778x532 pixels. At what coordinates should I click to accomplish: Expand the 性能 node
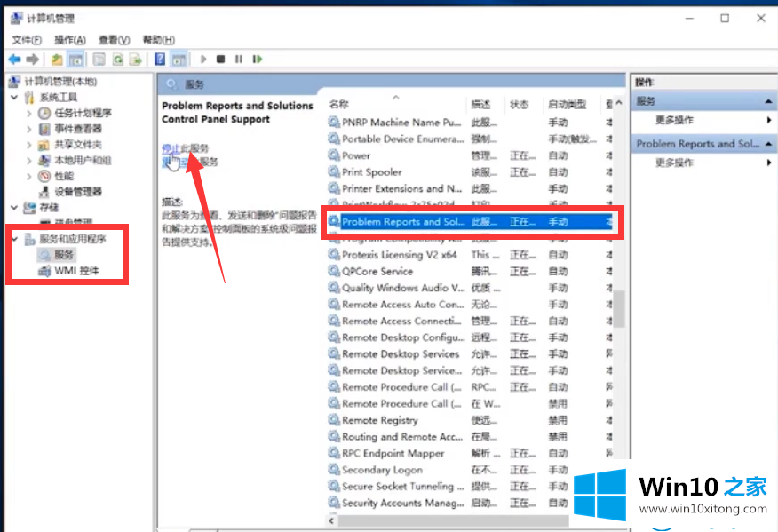click(28, 176)
